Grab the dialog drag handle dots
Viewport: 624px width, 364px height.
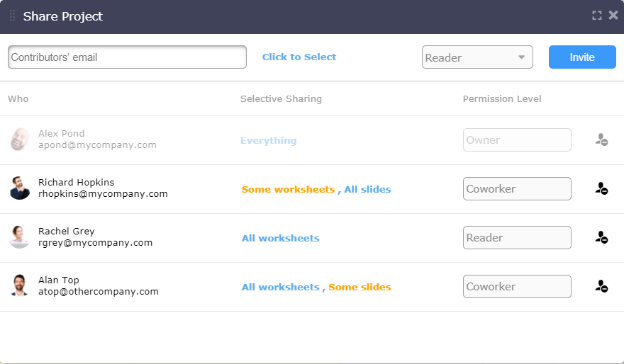(x=12, y=16)
